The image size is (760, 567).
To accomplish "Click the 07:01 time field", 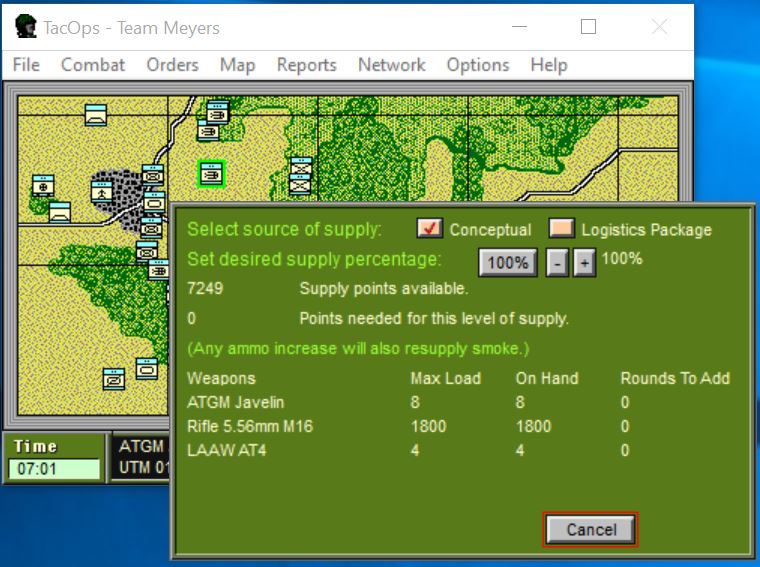I will (x=54, y=469).
